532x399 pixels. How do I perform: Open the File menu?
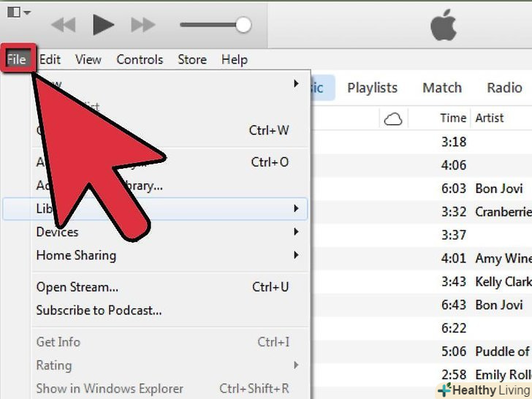pos(17,59)
